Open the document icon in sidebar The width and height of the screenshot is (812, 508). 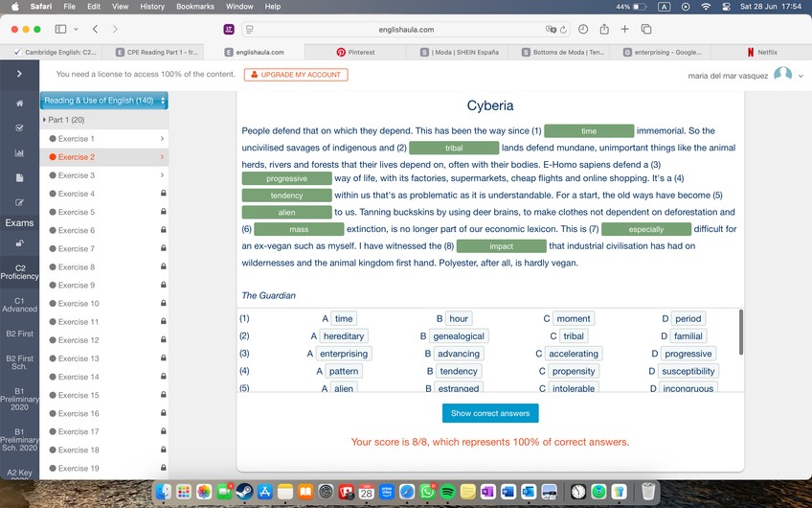tap(19, 178)
